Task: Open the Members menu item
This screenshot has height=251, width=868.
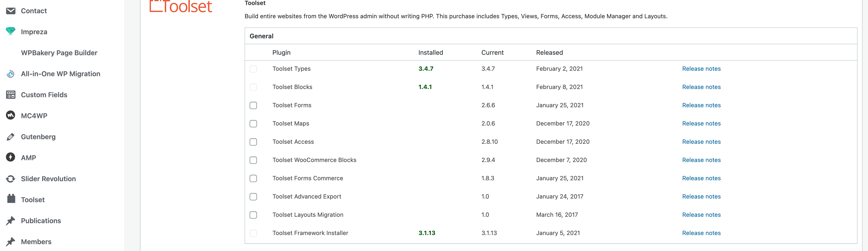Action: tap(36, 242)
